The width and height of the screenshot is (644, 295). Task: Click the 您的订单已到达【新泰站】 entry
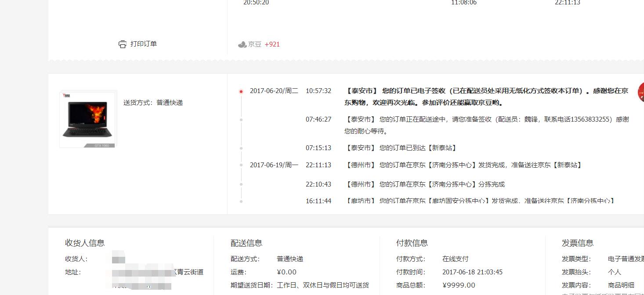402,148
